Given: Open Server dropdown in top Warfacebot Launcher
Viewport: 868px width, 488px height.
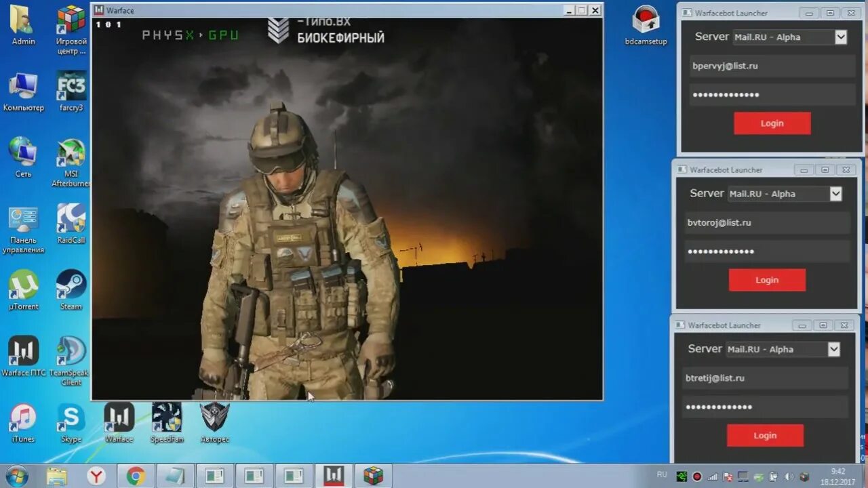Looking at the screenshot, I should pyautogui.click(x=840, y=37).
